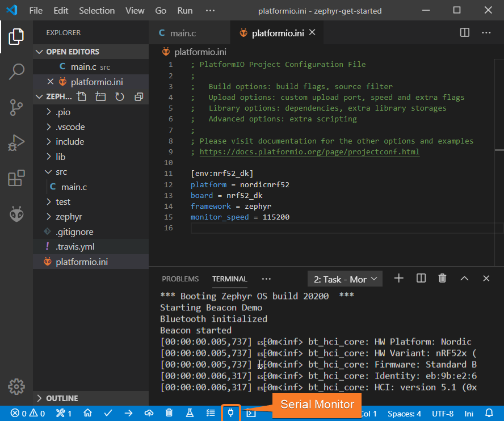Change indentation via Spaces: 4
Screen dimensions: 504x421
tap(404, 413)
